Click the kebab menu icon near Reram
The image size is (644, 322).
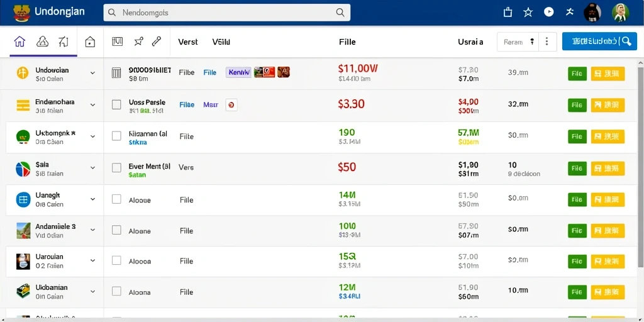(x=547, y=42)
